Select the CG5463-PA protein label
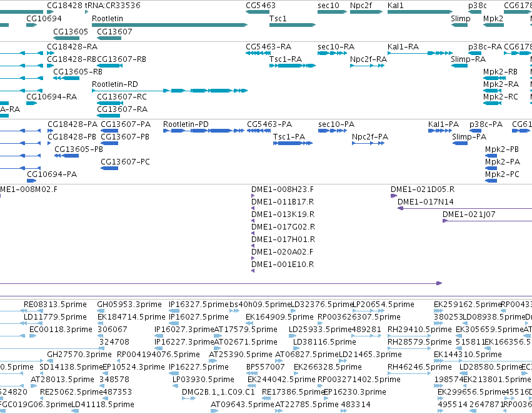This screenshot has height=414, width=532. 269,124
